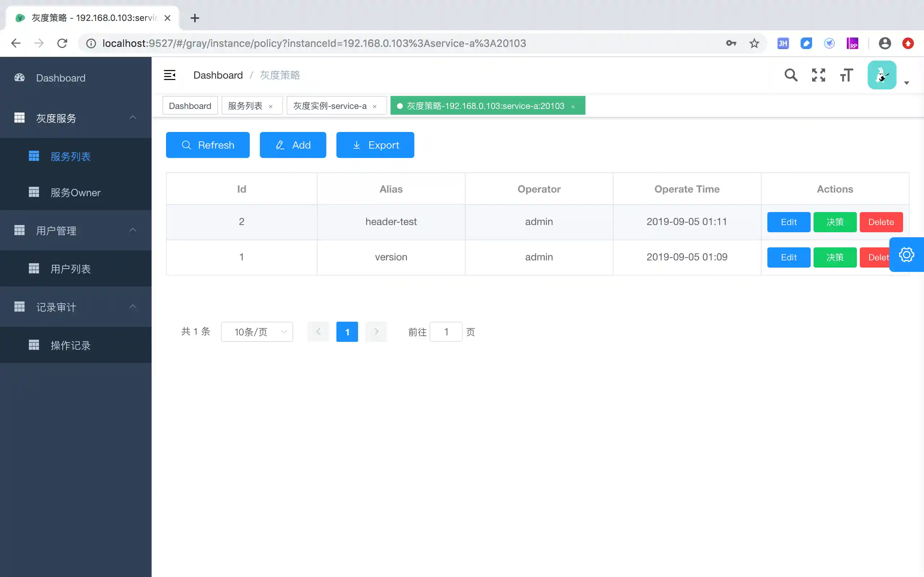Screen dimensions: 924x577
Task: Toggle fullscreen with the expand icon
Action: click(x=818, y=75)
